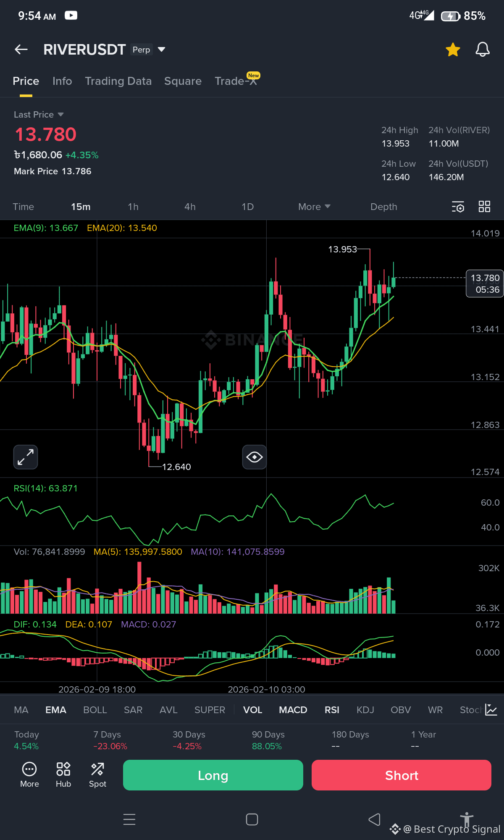The height and width of the screenshot is (840, 504).
Task: Open the Hub icon
Action: (x=63, y=775)
